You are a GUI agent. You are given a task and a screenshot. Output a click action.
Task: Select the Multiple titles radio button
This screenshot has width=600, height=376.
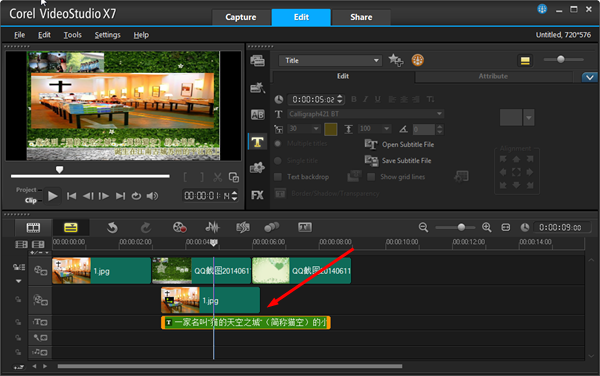point(278,143)
